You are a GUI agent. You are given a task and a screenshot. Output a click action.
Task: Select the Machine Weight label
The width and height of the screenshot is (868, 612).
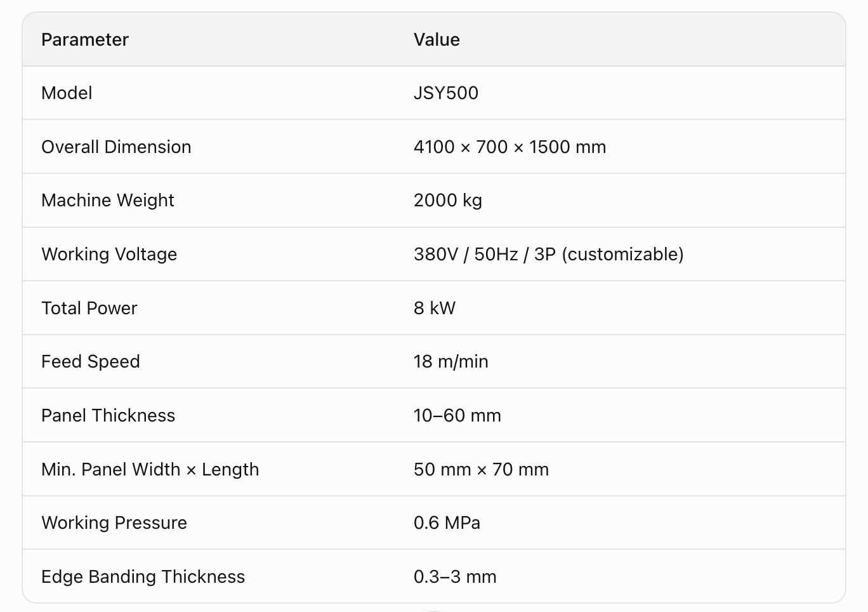coord(108,201)
